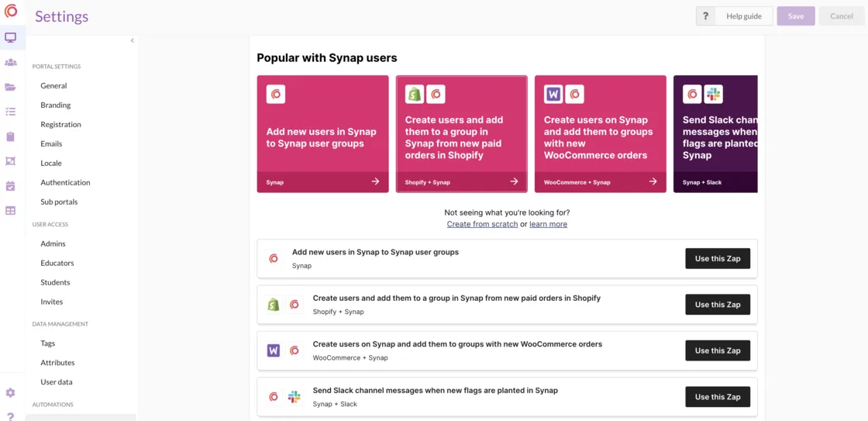The height and width of the screenshot is (421, 868).
Task: Open the Send Slack channel messages card
Action: click(715, 134)
